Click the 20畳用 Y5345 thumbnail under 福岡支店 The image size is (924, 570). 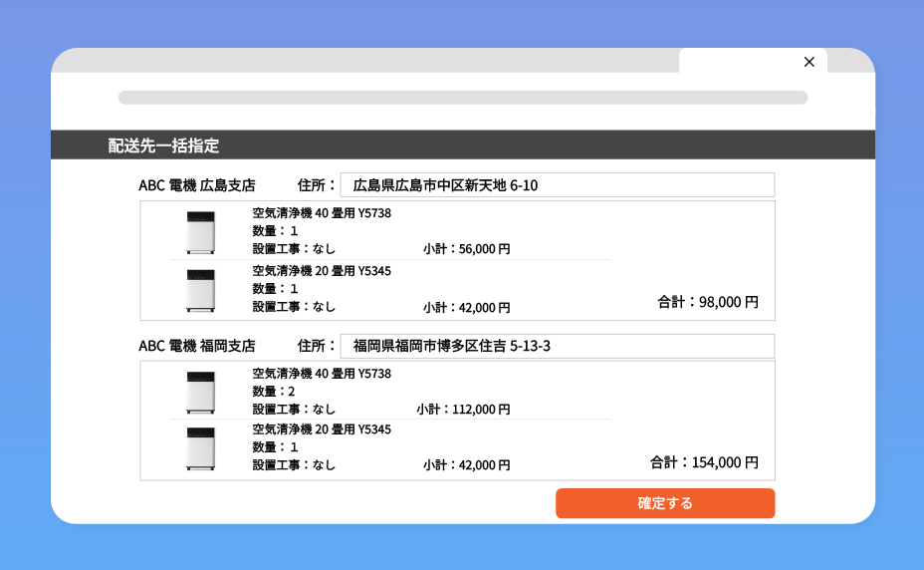coord(200,449)
